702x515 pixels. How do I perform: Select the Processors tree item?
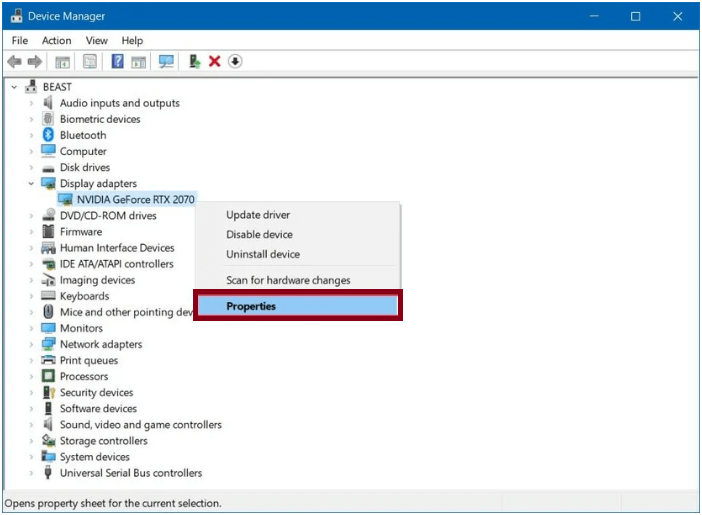pyautogui.click(x=84, y=377)
